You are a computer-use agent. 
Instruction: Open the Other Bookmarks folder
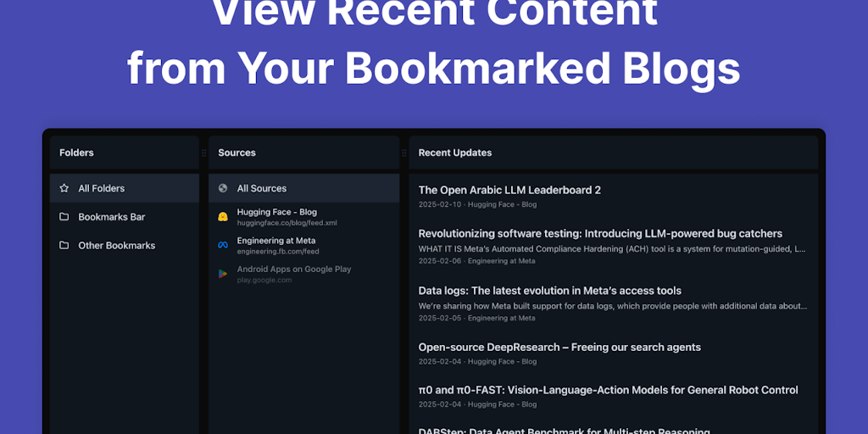point(125,245)
